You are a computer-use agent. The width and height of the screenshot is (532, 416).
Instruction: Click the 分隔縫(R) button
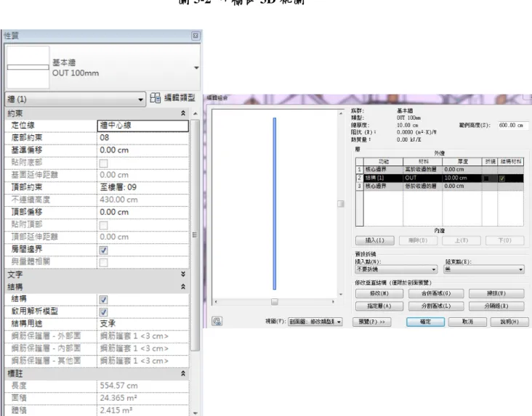point(496,306)
